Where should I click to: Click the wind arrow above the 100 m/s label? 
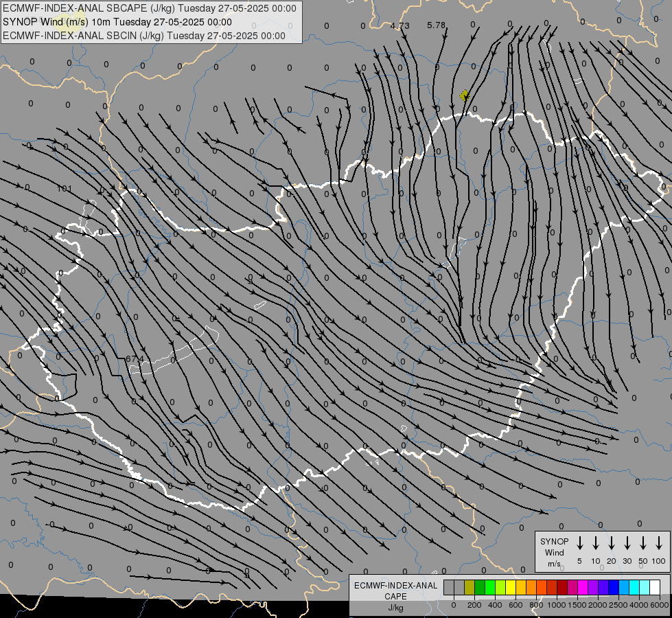[659, 543]
